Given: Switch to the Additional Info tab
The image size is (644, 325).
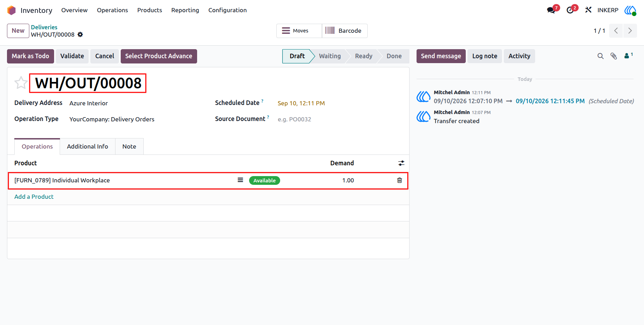Looking at the screenshot, I should [x=88, y=146].
